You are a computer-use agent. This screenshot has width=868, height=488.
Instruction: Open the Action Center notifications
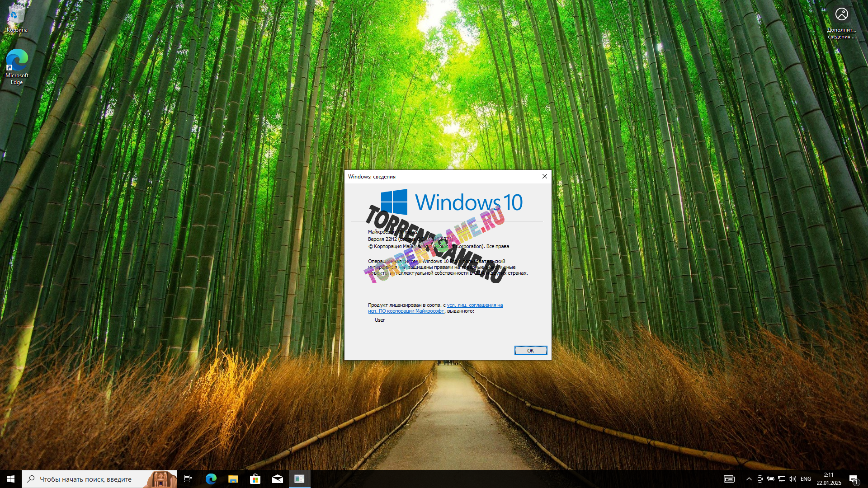click(x=854, y=479)
